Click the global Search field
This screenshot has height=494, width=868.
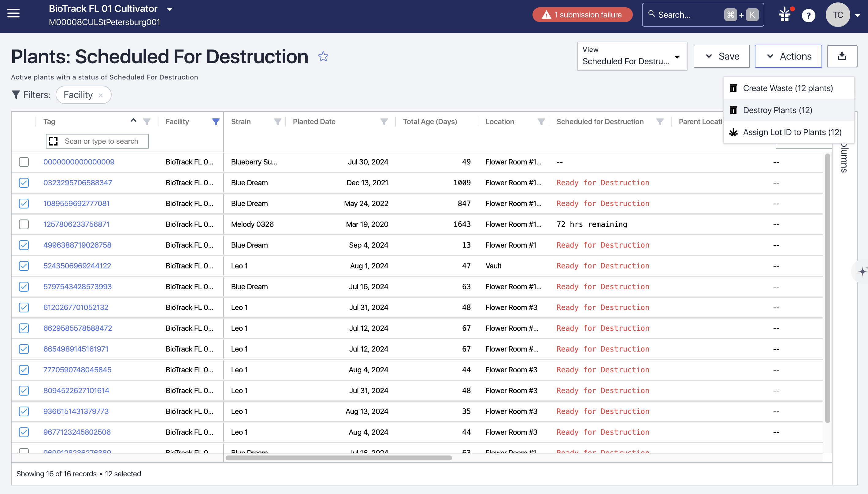click(x=703, y=15)
